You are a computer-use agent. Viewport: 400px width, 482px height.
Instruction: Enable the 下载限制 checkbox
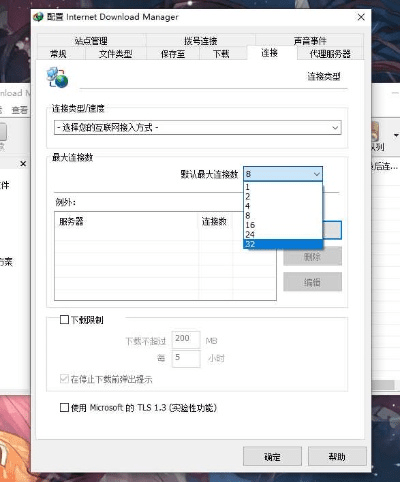coord(64,320)
